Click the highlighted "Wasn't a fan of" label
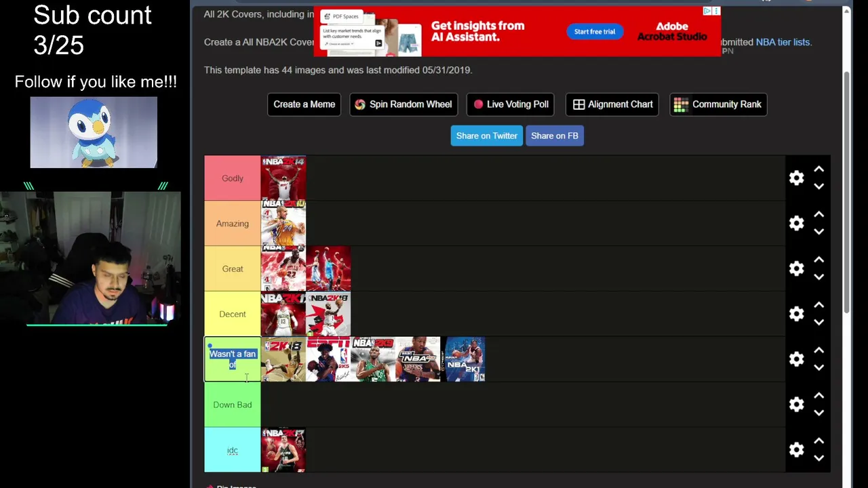The image size is (868, 488). pyautogui.click(x=233, y=359)
